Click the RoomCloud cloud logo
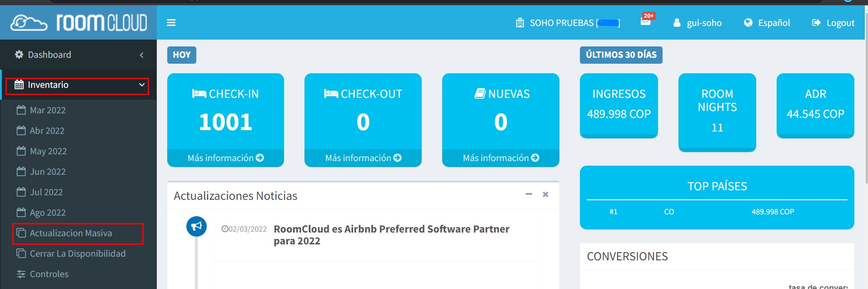Image resolution: width=868 pixels, height=289 pixels. (x=29, y=23)
